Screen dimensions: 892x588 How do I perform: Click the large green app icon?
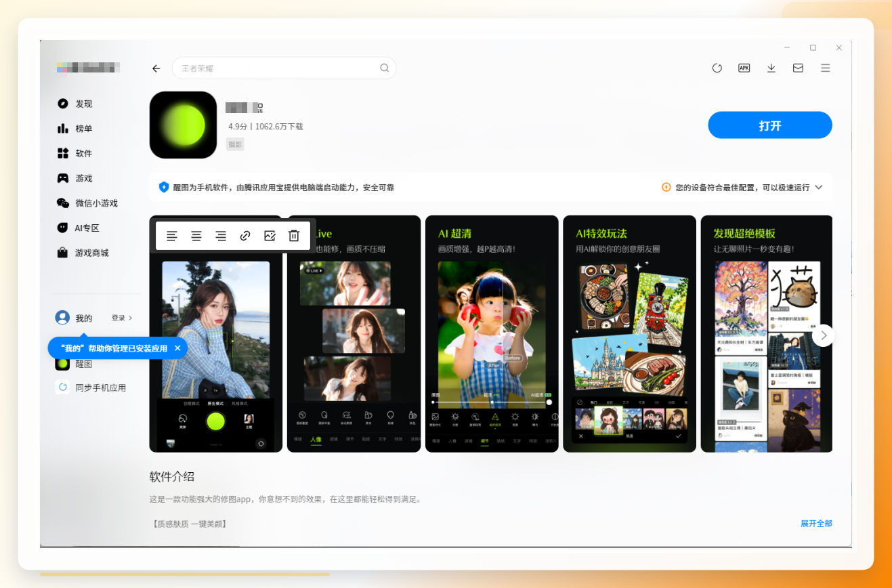(183, 125)
